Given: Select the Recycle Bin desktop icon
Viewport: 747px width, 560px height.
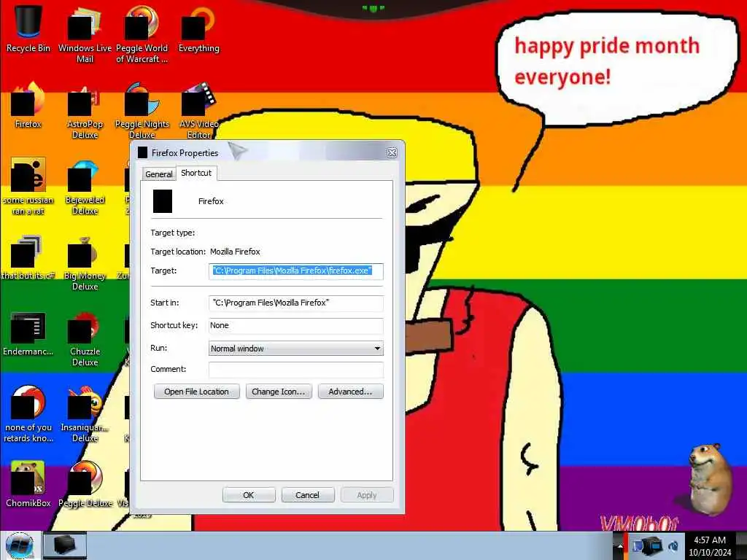Looking at the screenshot, I should (28, 28).
